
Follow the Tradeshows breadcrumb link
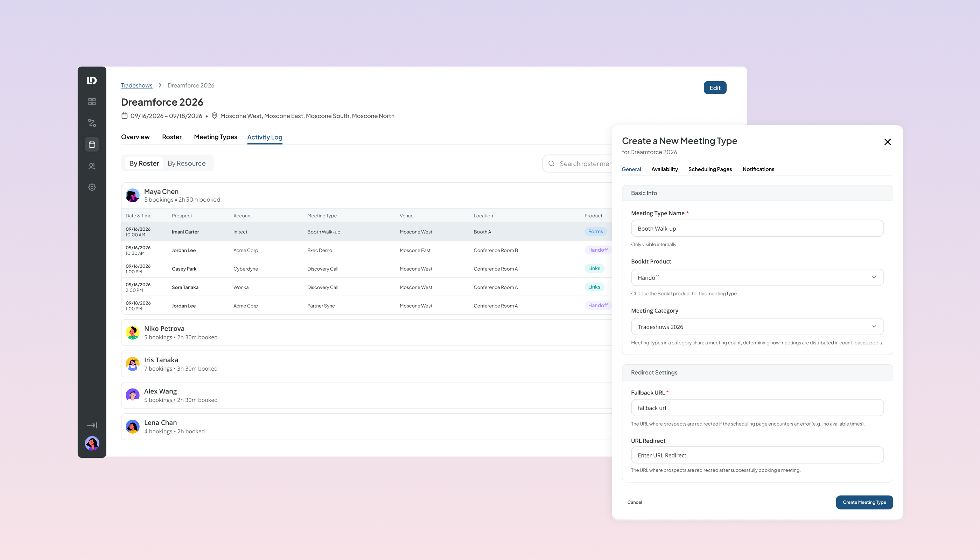click(x=136, y=85)
